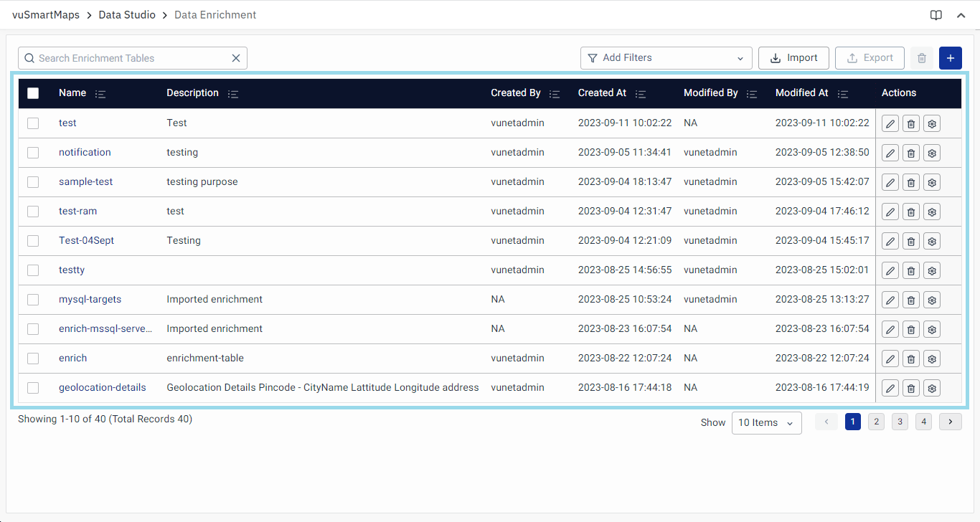
Task: Toggle the select-all header checkbox
Action: point(33,93)
